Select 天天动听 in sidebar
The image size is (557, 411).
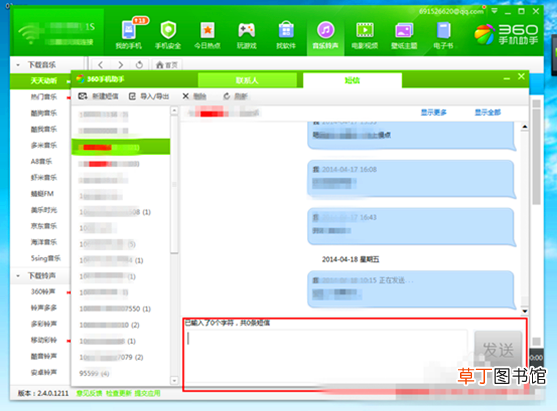coord(43,81)
